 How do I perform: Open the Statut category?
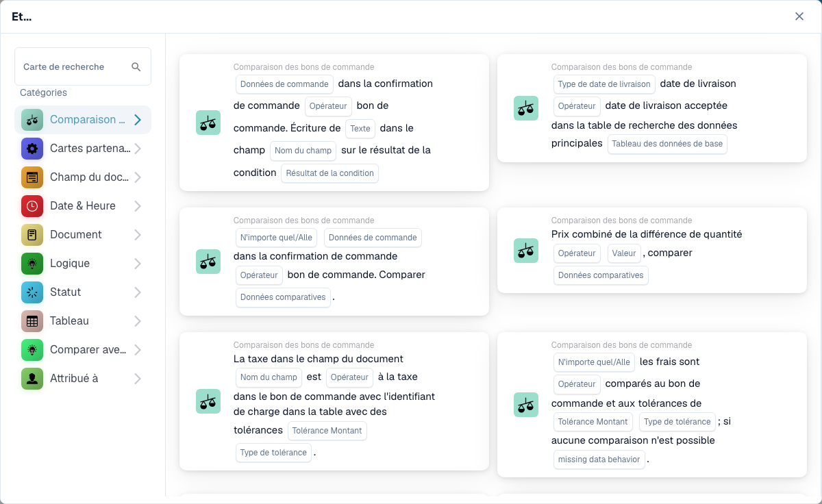(83, 292)
